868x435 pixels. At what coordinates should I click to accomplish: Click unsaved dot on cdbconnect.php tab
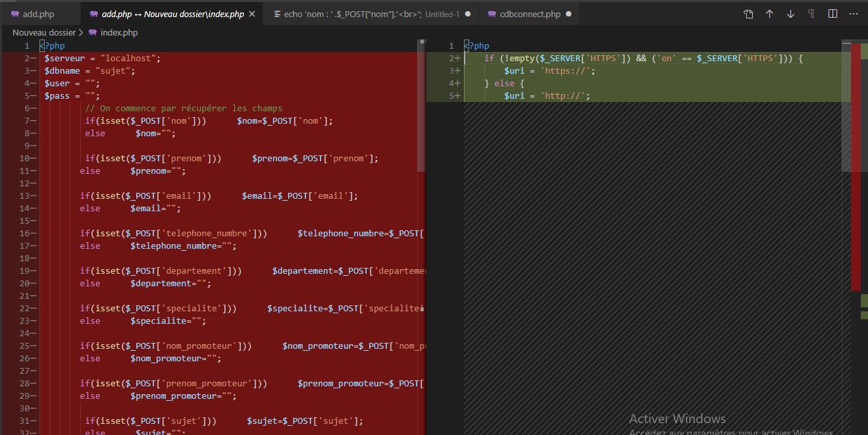tap(569, 14)
